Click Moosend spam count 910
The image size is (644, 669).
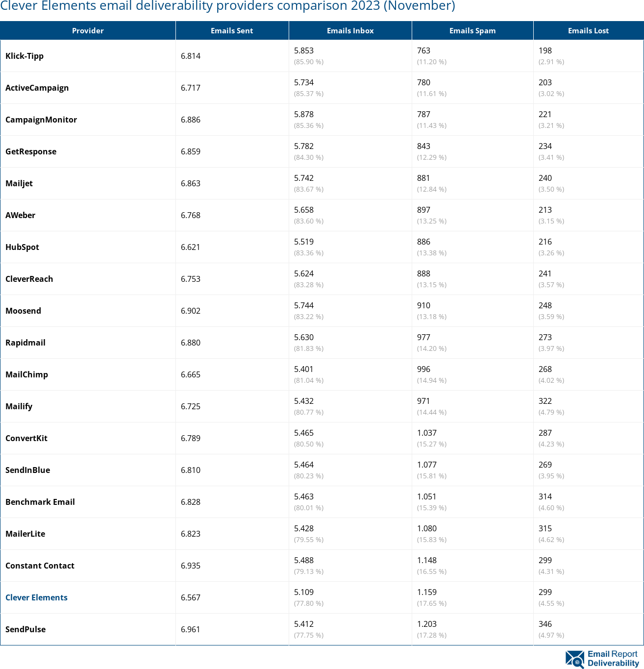[424, 305]
